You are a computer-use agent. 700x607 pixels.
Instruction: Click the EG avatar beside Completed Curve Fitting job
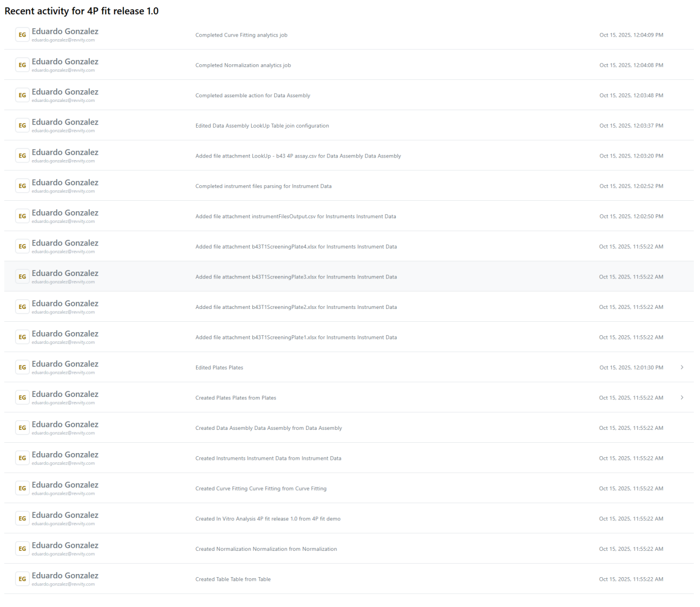pos(22,35)
